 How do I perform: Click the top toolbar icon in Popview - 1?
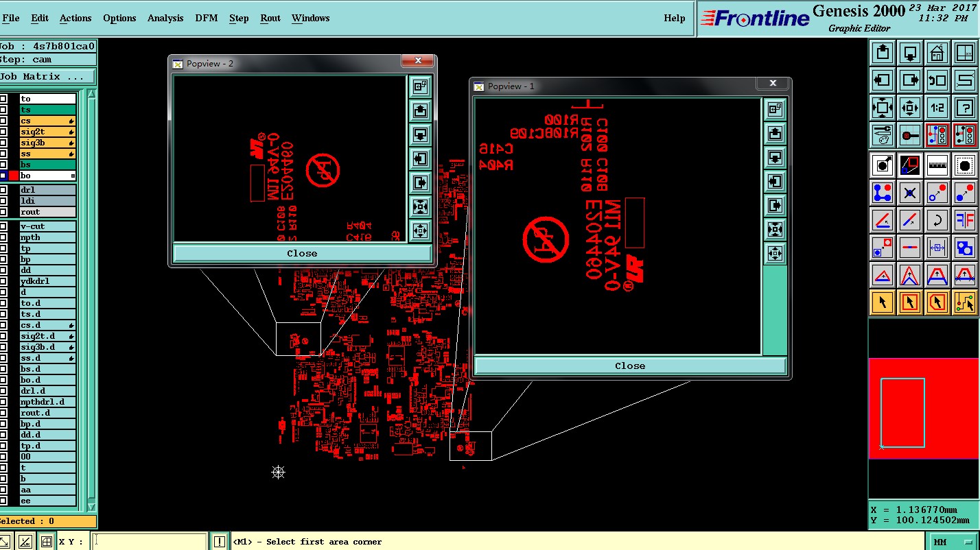[775, 108]
